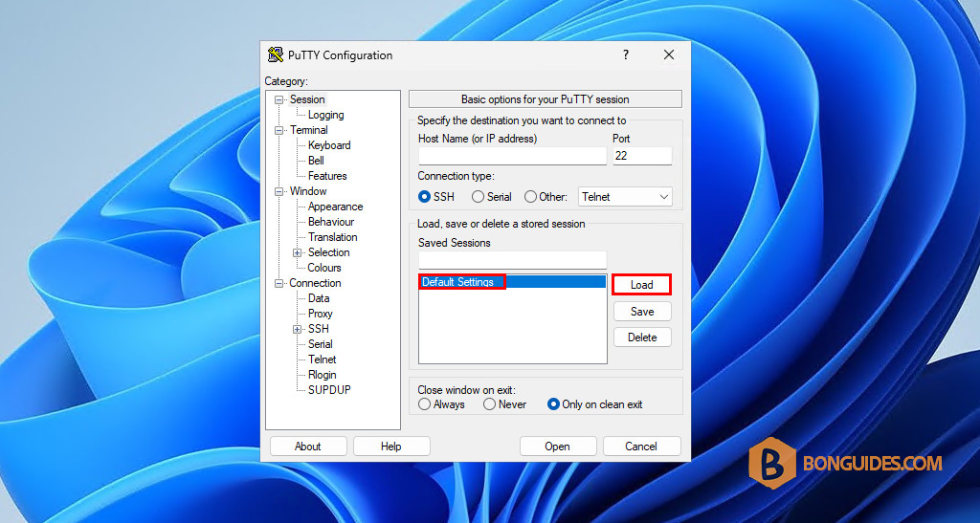Open the Data settings category
The image size is (980, 523).
[319, 298]
